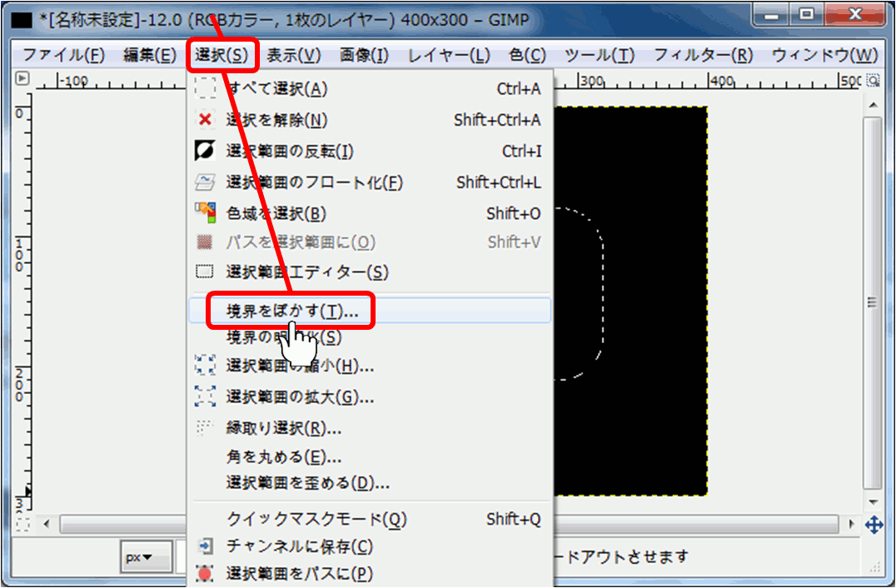Image resolution: width=896 pixels, height=588 pixels.
Task: Click the vertical scrollbar down arrow
Action: [x=873, y=502]
